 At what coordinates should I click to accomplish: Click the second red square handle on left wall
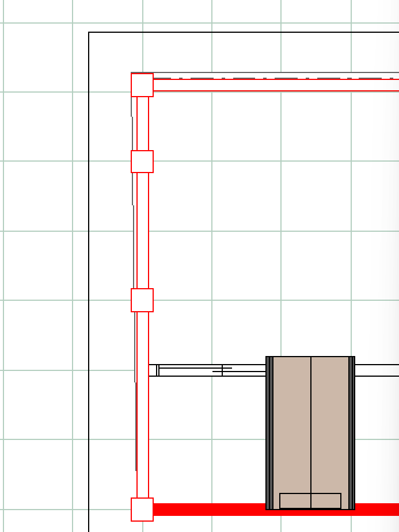pos(142,162)
